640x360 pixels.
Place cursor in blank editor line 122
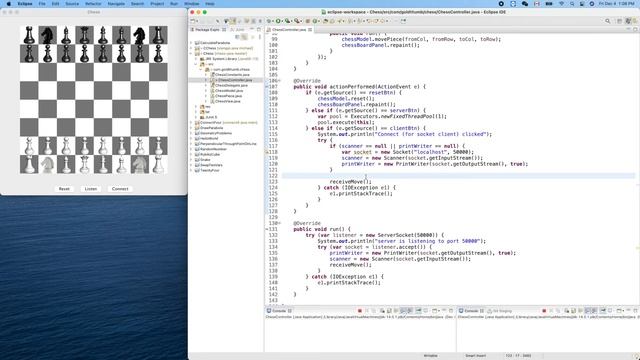click(x=458, y=176)
